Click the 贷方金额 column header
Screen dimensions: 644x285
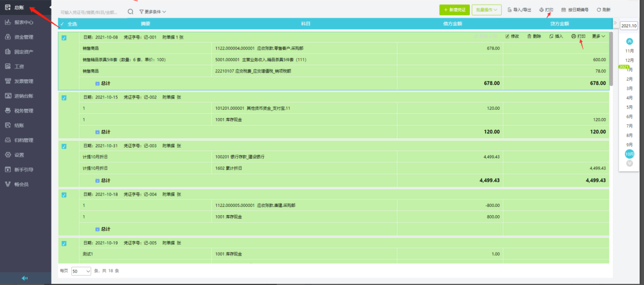coord(559,24)
